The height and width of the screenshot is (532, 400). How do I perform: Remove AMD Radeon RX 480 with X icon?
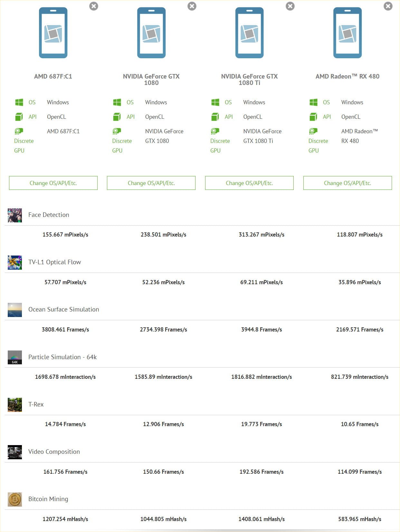coord(388,6)
